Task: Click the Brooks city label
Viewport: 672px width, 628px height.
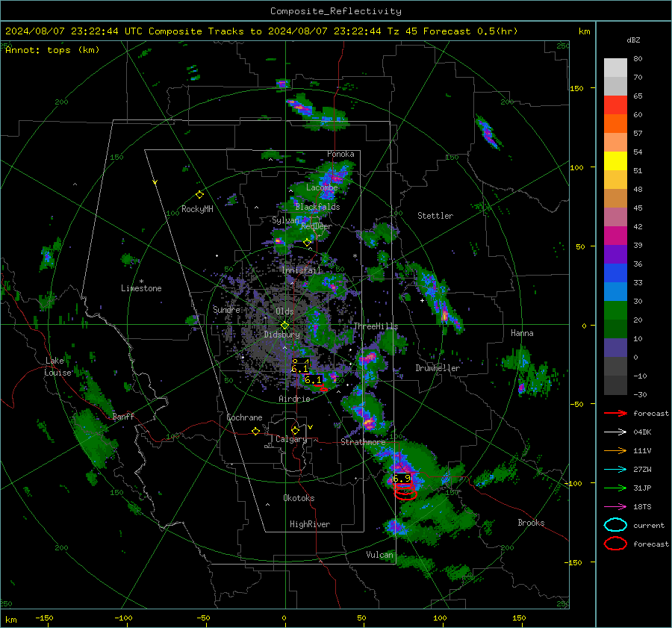Action: [x=531, y=523]
